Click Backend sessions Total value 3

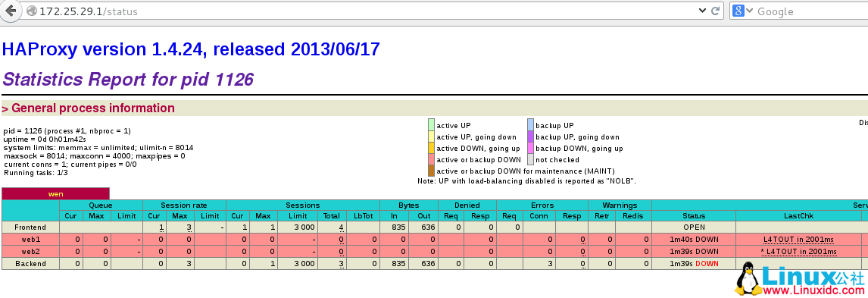tap(342, 264)
